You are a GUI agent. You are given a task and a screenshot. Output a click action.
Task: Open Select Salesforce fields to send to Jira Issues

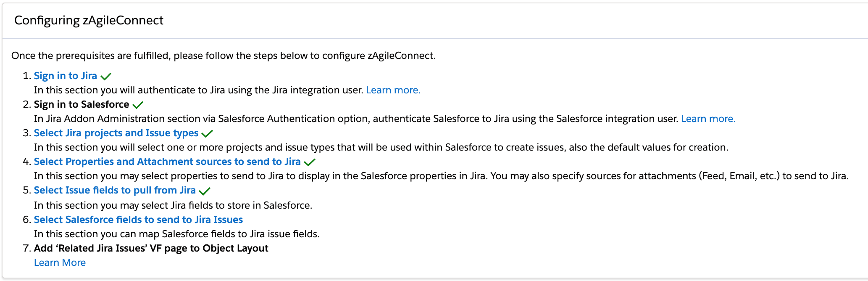pyautogui.click(x=138, y=220)
